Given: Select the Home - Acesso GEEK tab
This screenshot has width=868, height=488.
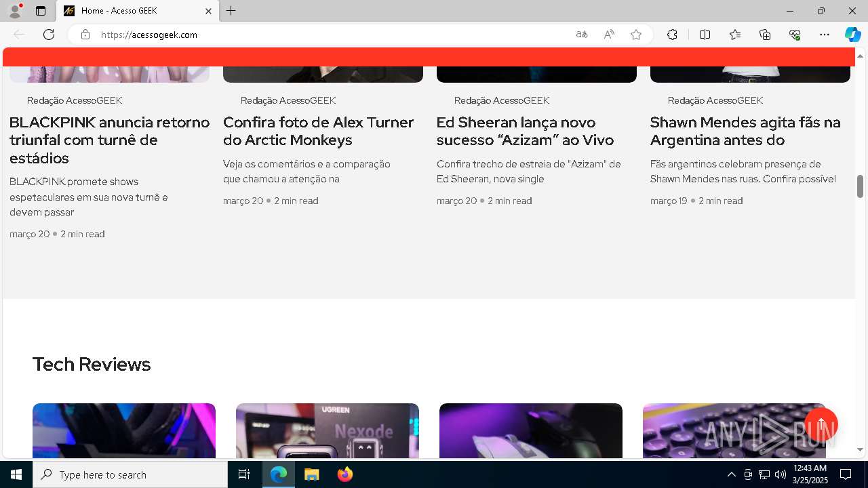Looking at the screenshot, I should [138, 11].
